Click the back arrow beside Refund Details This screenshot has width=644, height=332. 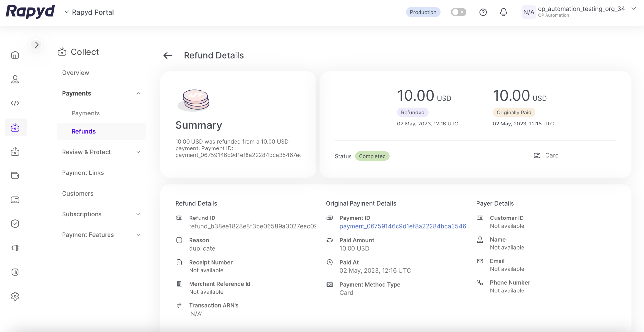coord(167,56)
